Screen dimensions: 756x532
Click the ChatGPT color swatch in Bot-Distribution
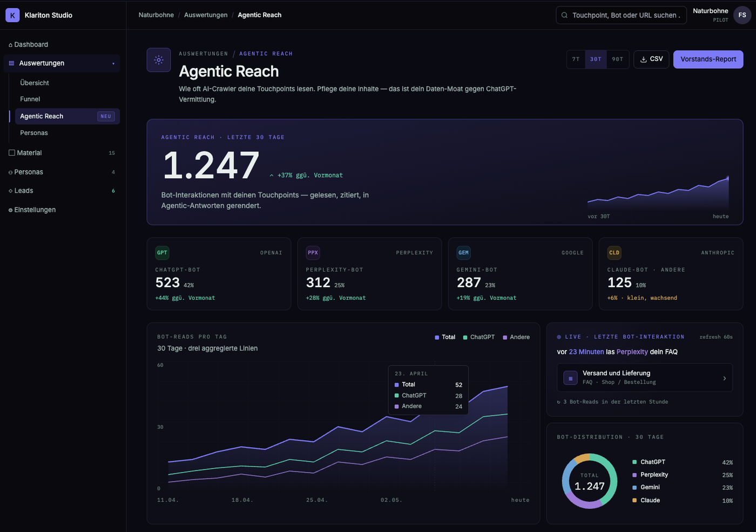coord(634,462)
